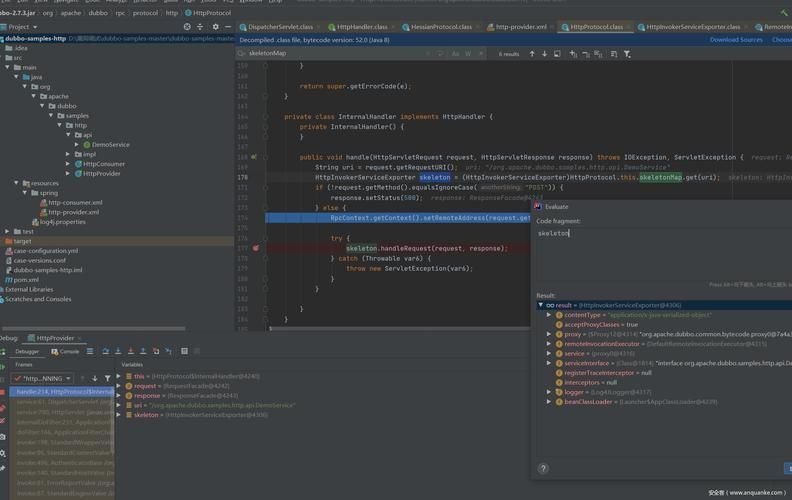Toggle Words option in search bar
Viewport: 792px width, 500px height.
pos(468,54)
